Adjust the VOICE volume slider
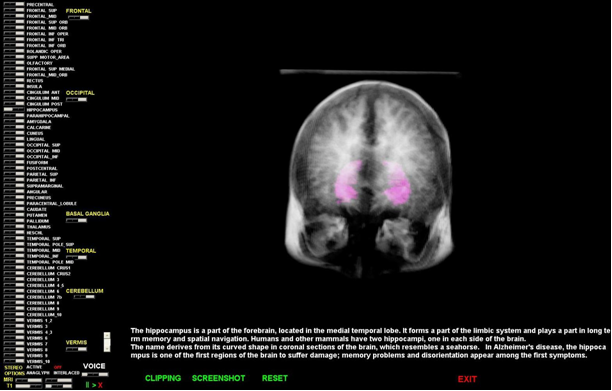 point(95,375)
